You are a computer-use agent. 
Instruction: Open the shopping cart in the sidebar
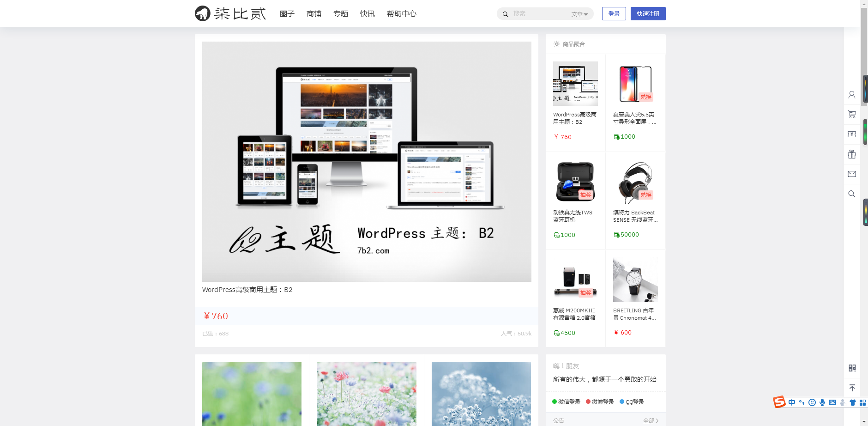point(852,114)
